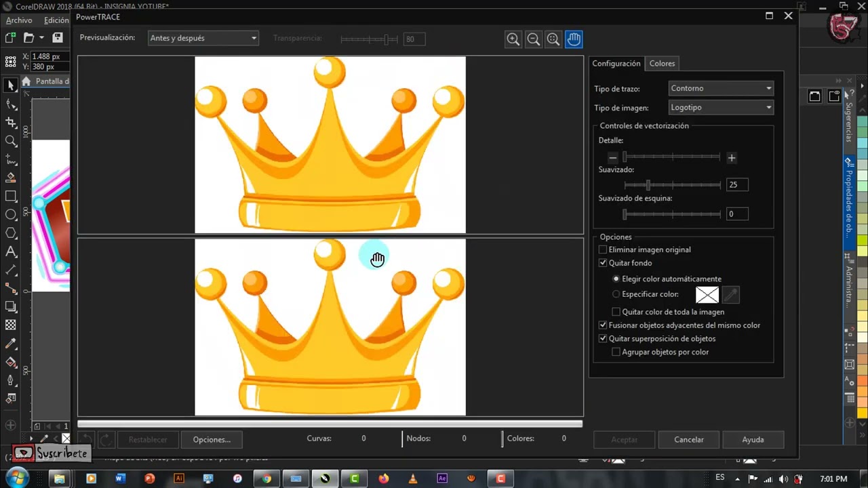The image size is (868, 488).
Task: Click the Open folder icon in CorelDRAW
Action: tap(28, 38)
